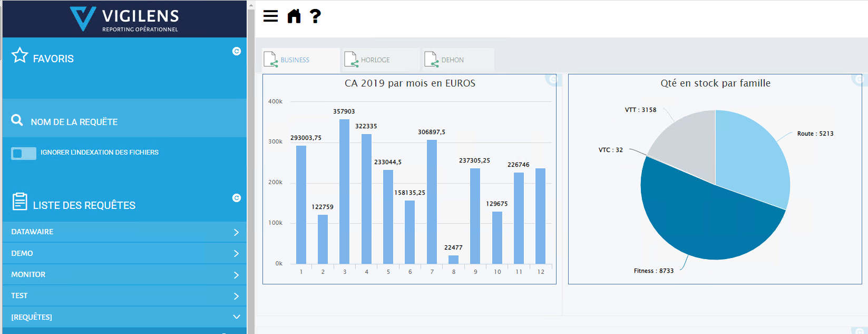
Task: Open the help question mark icon
Action: [315, 16]
